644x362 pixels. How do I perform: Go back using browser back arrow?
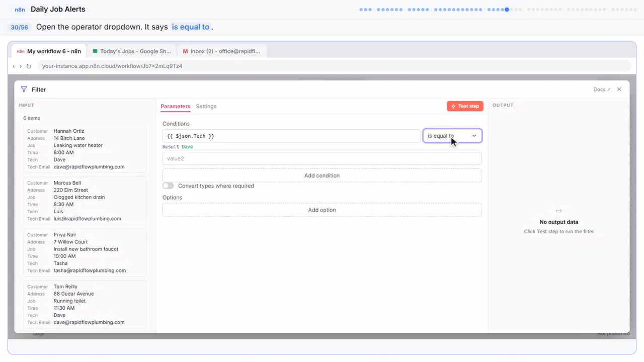tap(14, 66)
